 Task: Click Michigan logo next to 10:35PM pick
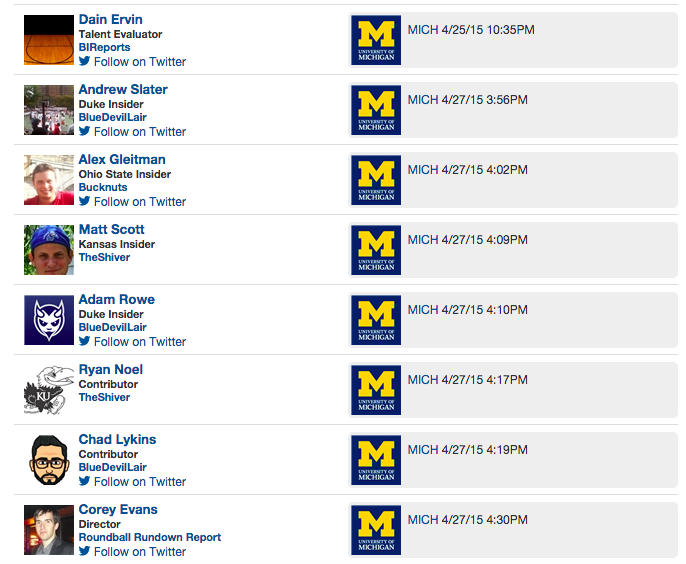pos(377,41)
